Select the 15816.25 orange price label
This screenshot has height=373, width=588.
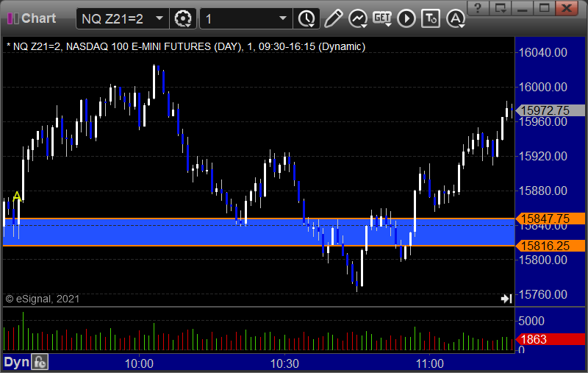coord(551,246)
